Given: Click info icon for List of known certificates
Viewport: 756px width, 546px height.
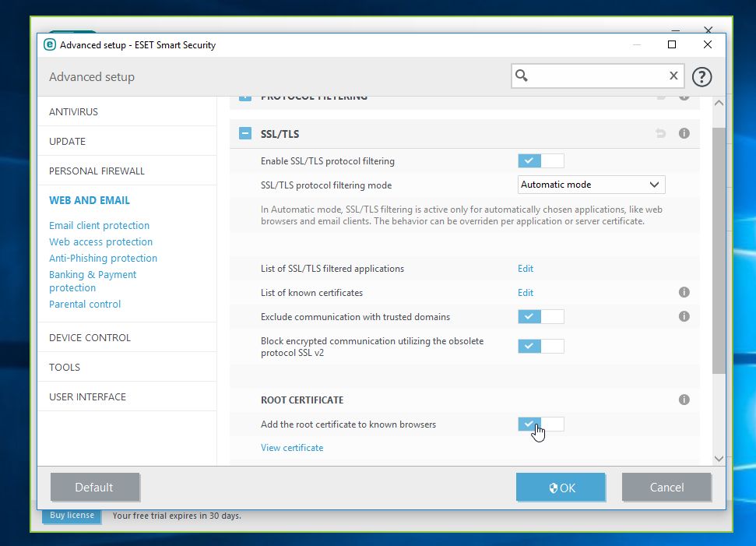Looking at the screenshot, I should (684, 292).
